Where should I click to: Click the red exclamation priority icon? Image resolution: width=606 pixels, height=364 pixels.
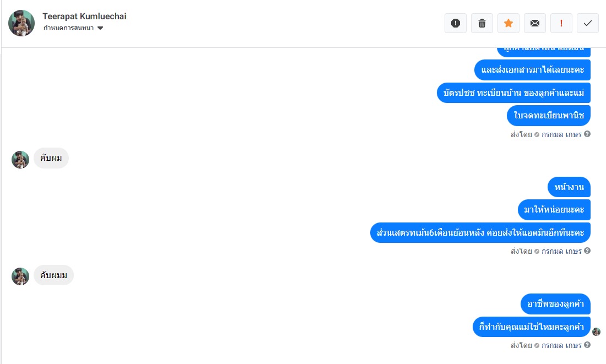point(561,23)
